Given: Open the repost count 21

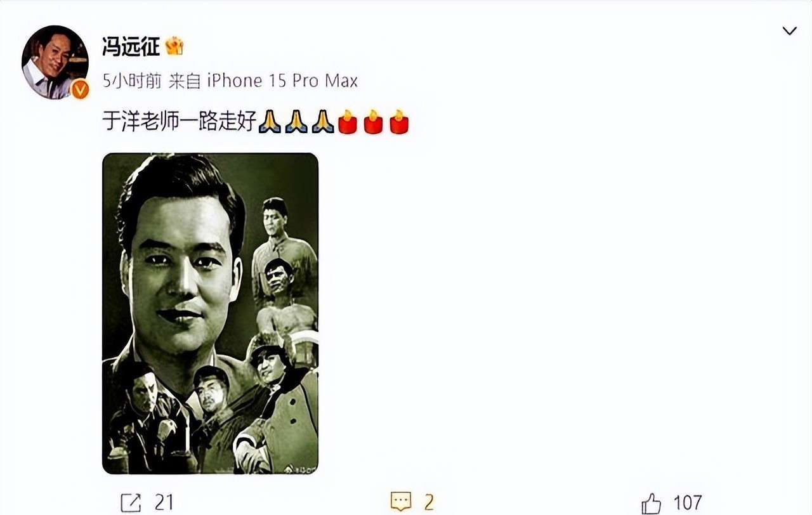Looking at the screenshot, I should (164, 503).
